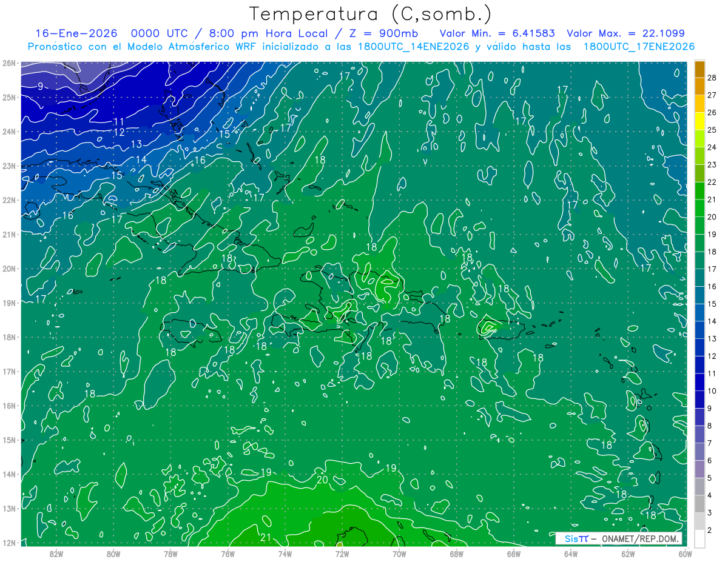Click legend value "6" on the color scale

(x=710, y=461)
